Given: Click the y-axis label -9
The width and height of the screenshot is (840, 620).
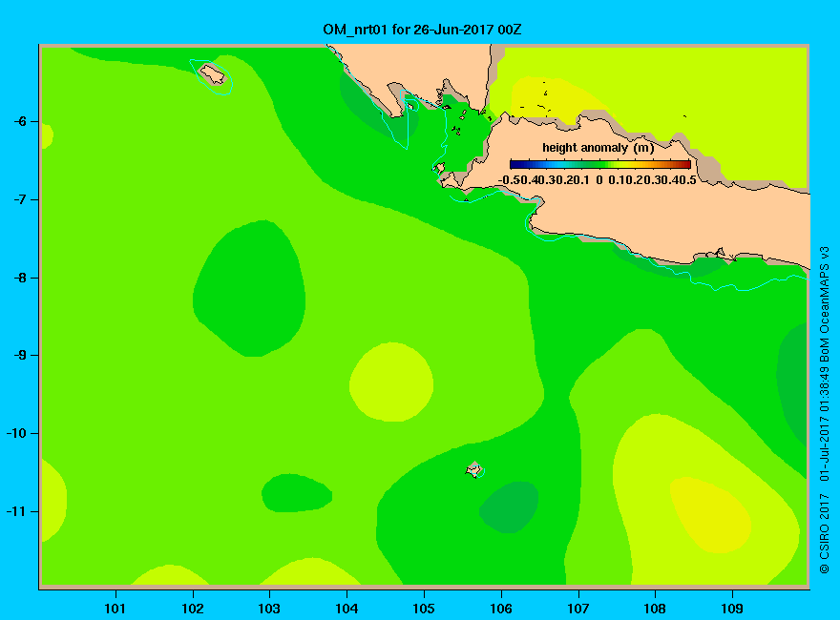Looking at the screenshot, I should click(20, 356).
